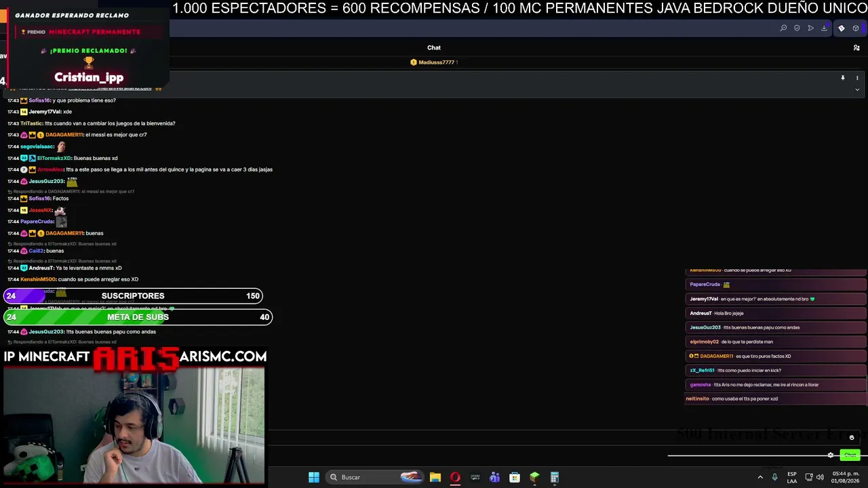This screenshot has width=868, height=488.
Task: Click the microphone tray icon
Action: [x=774, y=477]
